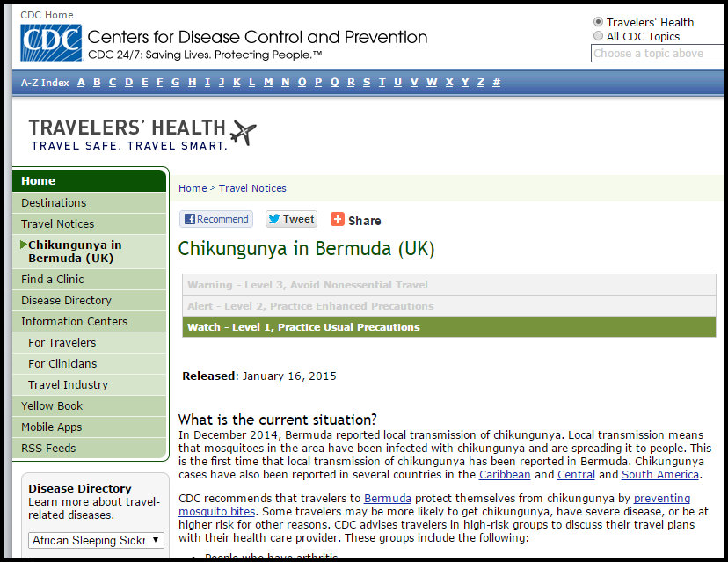The height and width of the screenshot is (562, 728).
Task: Open the Caribbean link in article
Action: point(505,475)
